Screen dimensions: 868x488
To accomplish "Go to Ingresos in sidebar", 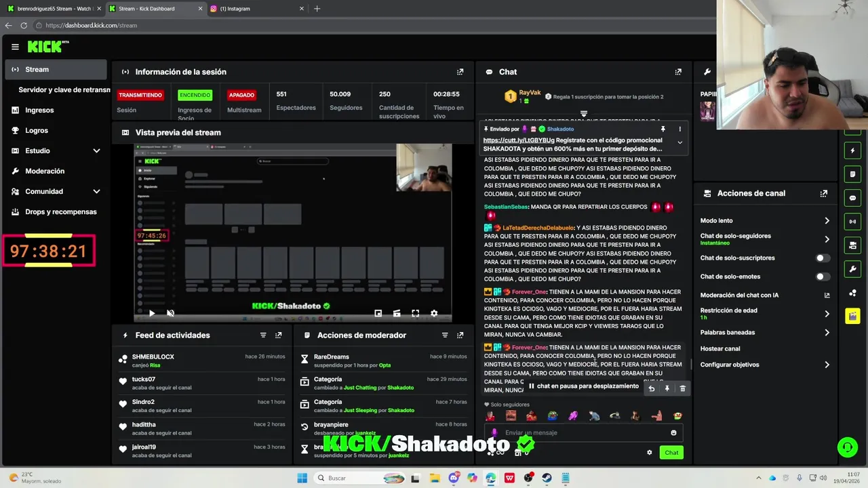I will [x=56, y=110].
